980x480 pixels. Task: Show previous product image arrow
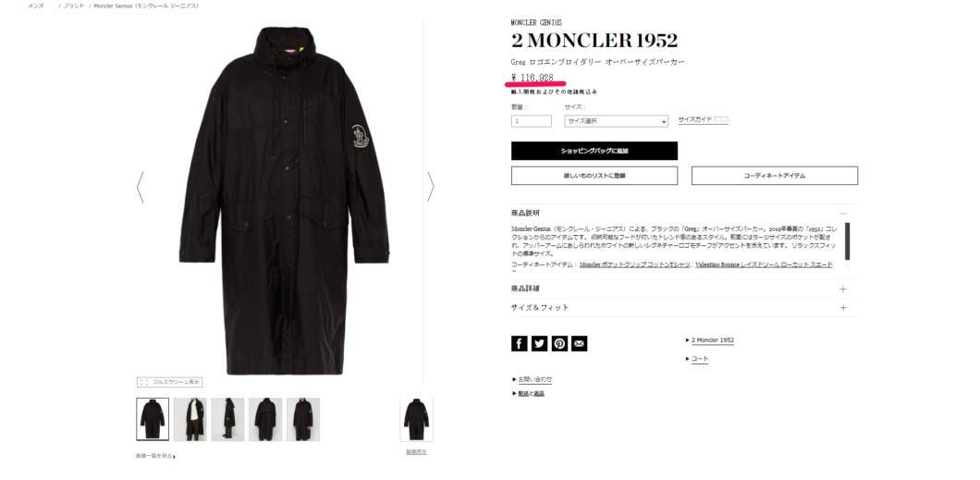[x=140, y=188]
